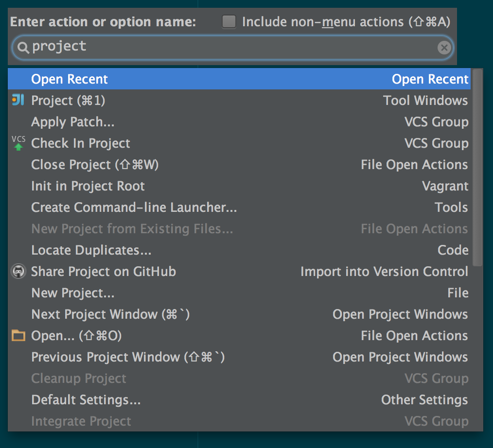Choose Open... file action
493x448 pixels.
coord(239,335)
